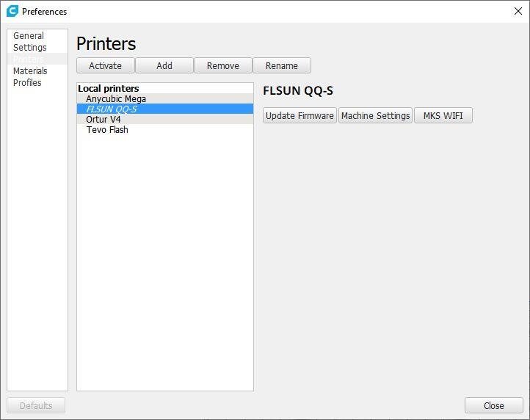
Task: Click Add to create a new printer
Action: [164, 65]
